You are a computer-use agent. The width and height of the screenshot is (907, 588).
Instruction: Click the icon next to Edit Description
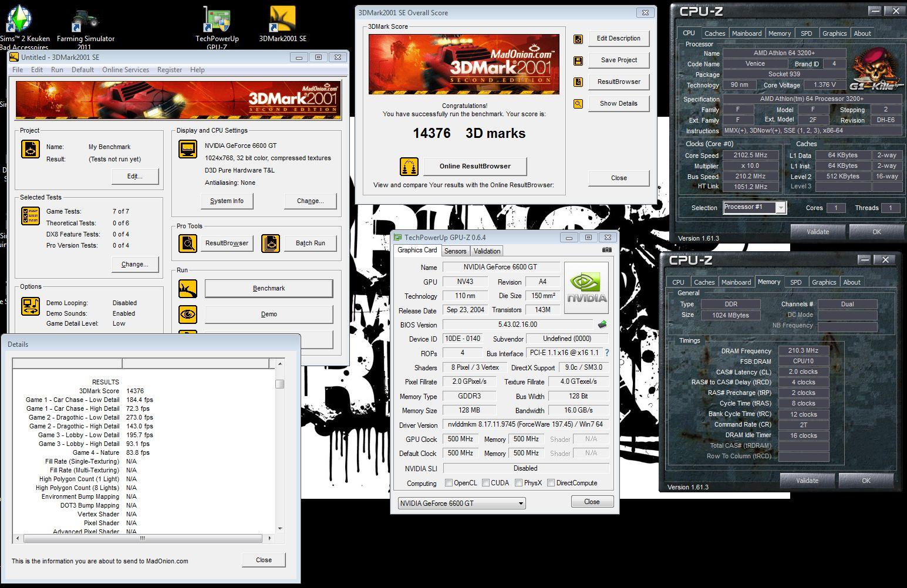[578, 39]
